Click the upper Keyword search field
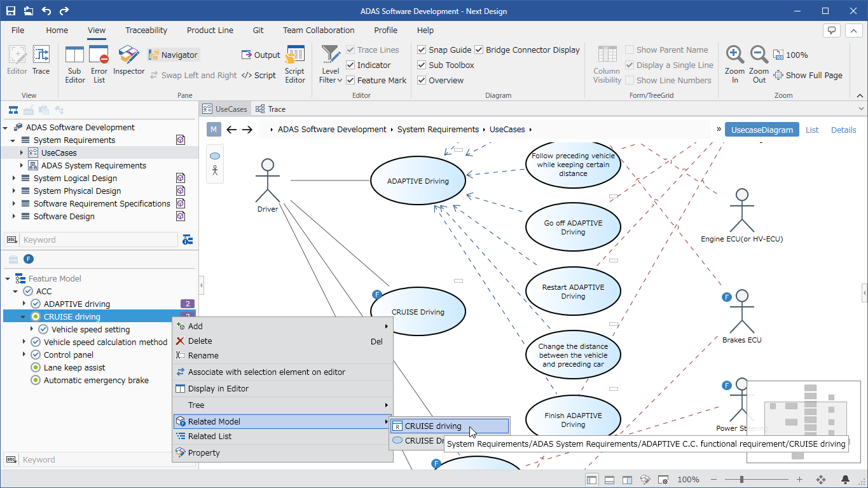The height and width of the screenshot is (488, 868). tap(99, 240)
